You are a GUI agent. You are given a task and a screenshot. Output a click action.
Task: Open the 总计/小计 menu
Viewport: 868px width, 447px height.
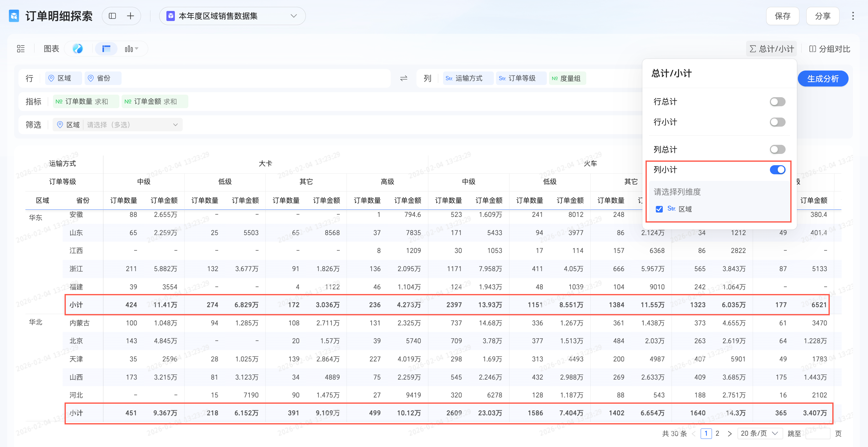[x=771, y=49]
